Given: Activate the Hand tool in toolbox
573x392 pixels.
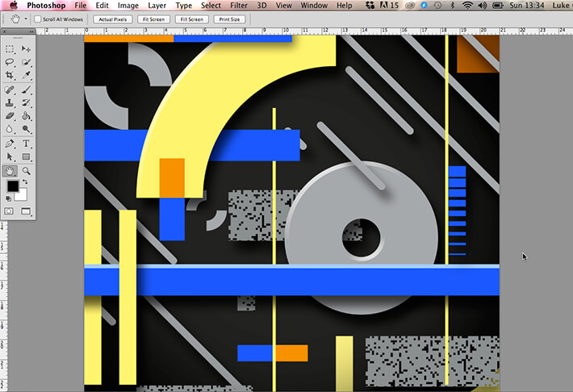Looking at the screenshot, I should pyautogui.click(x=10, y=171).
